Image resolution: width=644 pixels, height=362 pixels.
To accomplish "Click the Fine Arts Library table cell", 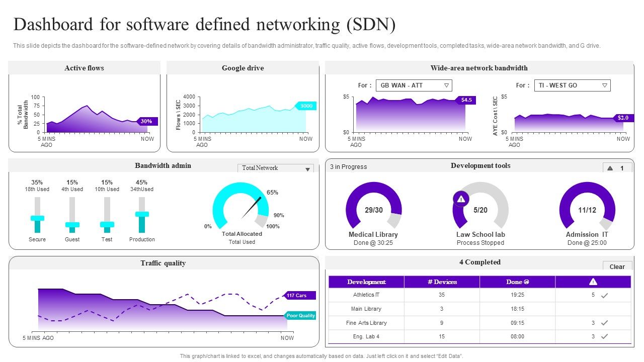I will click(x=366, y=323).
